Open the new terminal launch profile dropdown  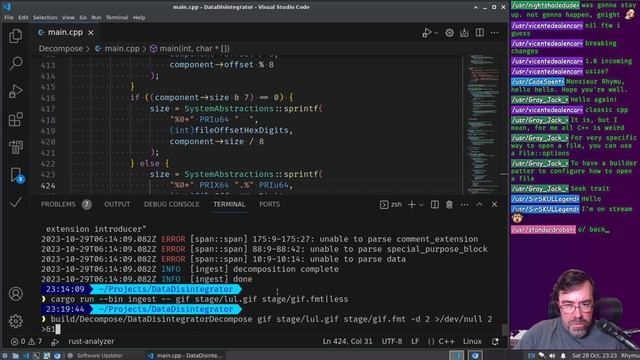pyautogui.click(x=421, y=204)
